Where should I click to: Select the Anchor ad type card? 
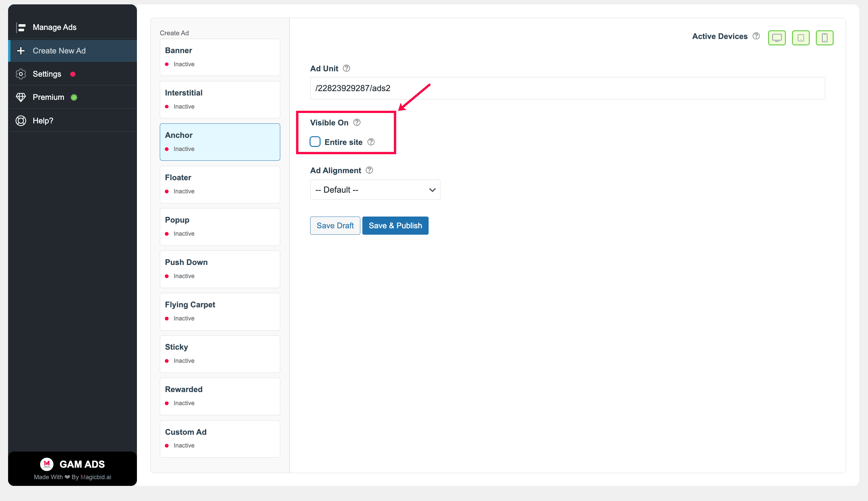tap(220, 142)
